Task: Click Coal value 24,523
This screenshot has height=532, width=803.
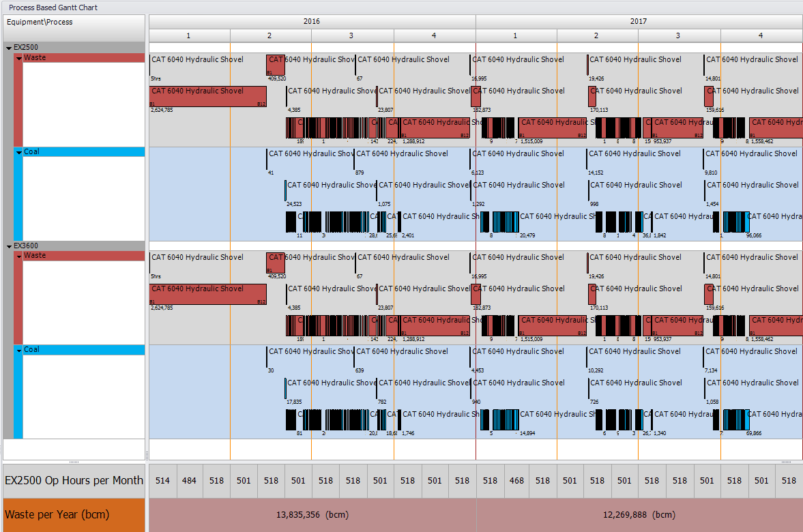Action: coord(294,205)
